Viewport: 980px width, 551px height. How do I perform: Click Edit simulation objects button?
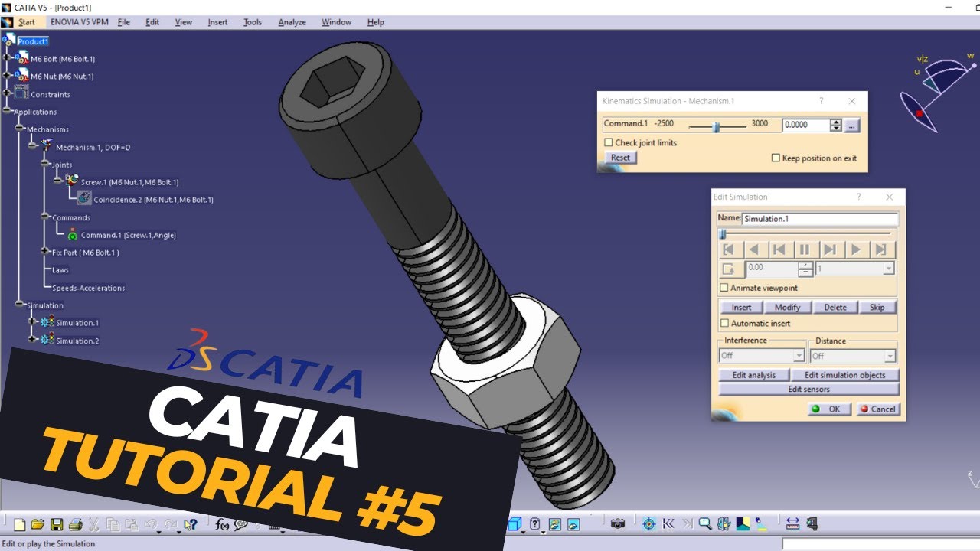point(844,375)
